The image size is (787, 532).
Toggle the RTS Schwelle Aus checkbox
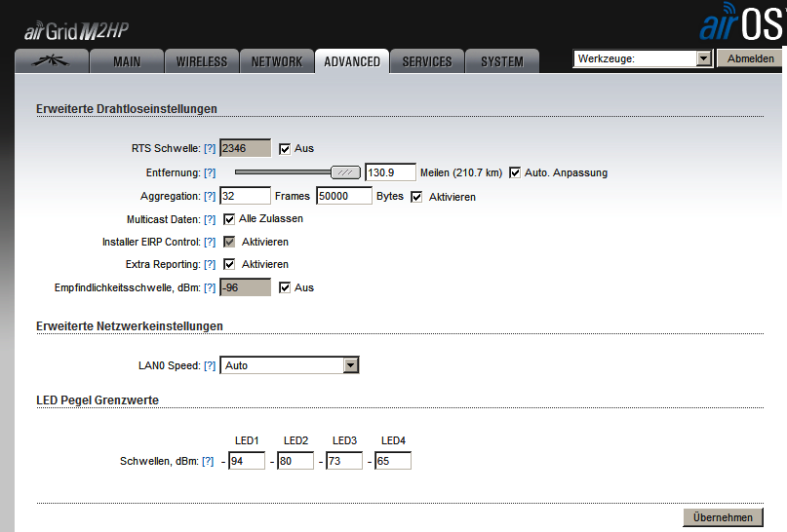pyautogui.click(x=285, y=149)
